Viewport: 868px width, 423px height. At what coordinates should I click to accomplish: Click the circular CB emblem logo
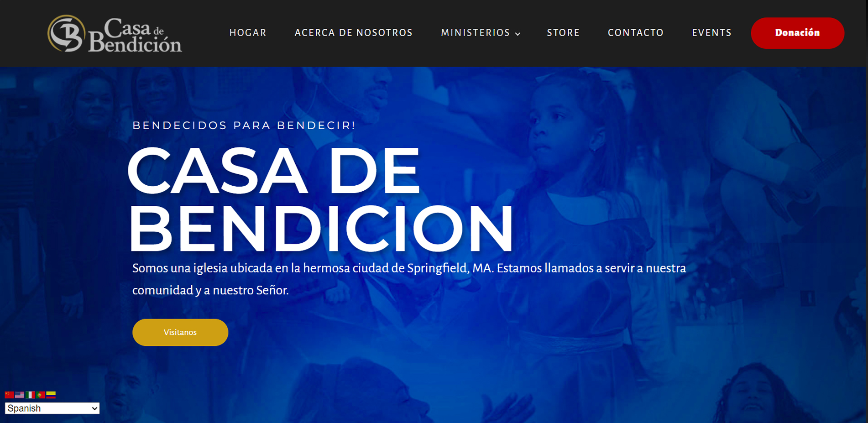click(67, 33)
